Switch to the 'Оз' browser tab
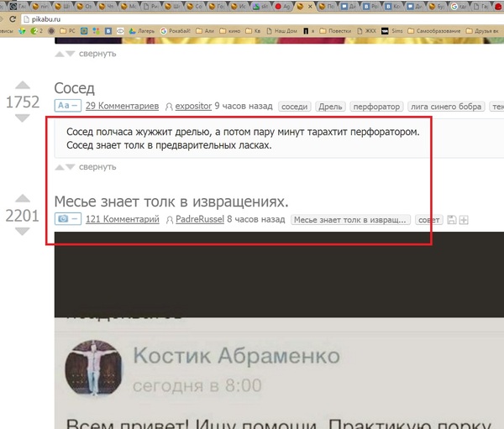504x429 pixels. point(85,6)
